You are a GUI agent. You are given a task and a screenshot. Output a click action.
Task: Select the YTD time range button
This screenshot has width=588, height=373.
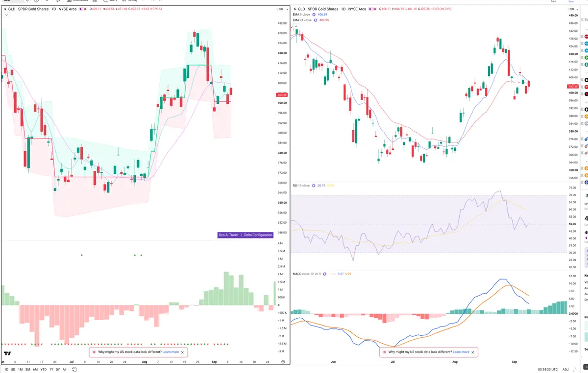coord(44,370)
